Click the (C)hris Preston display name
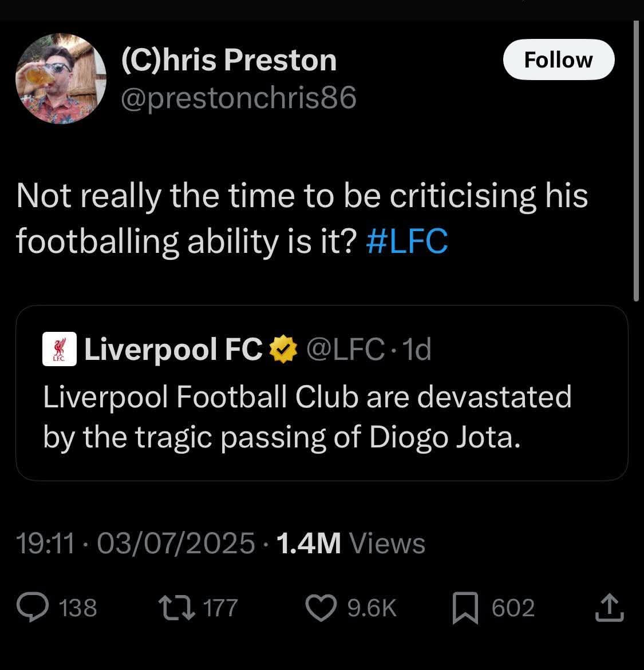The height and width of the screenshot is (670, 644). pyautogui.click(x=229, y=60)
